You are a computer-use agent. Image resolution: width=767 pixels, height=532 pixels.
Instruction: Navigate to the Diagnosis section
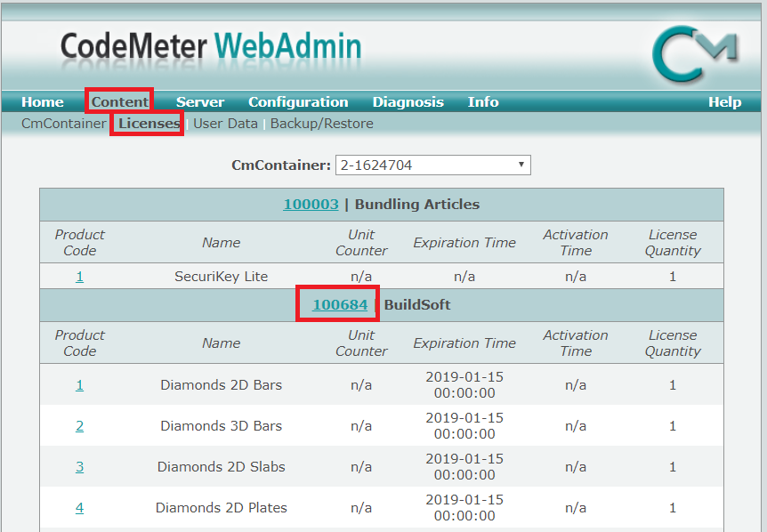click(408, 101)
